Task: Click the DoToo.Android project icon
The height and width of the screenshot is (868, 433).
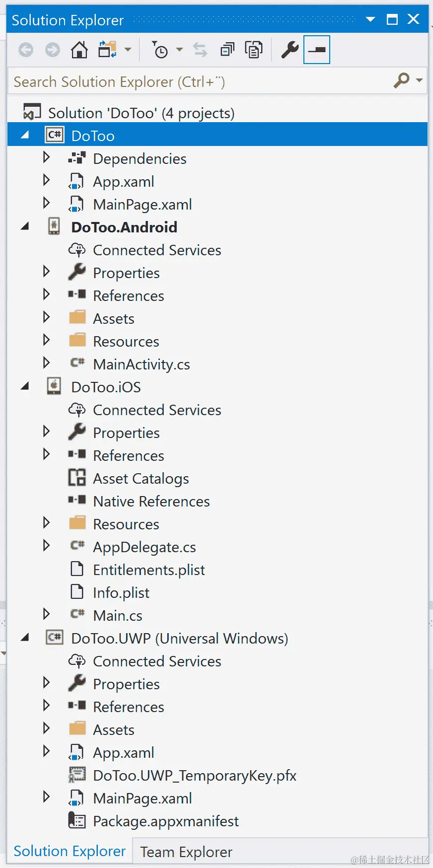Action: pos(54,226)
